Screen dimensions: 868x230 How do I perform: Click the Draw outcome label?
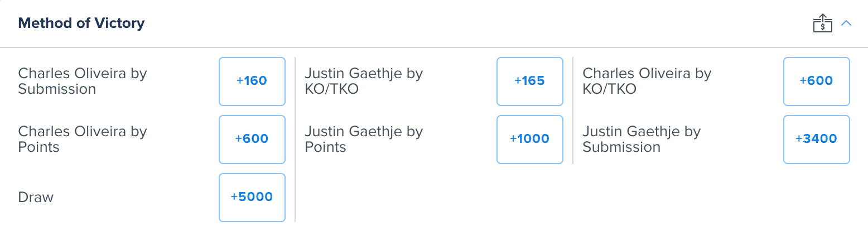click(x=36, y=198)
